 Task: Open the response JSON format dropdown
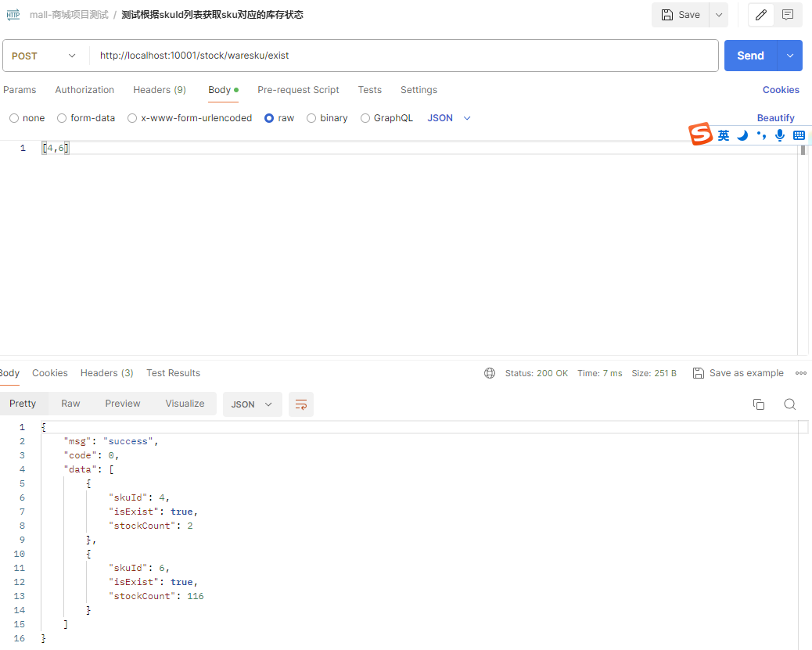point(252,404)
